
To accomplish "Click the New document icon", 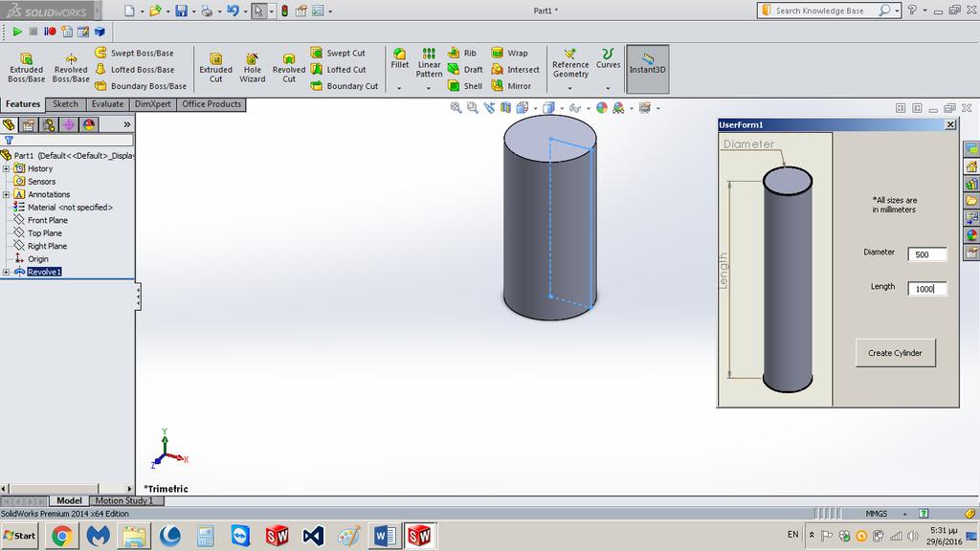I will point(129,11).
